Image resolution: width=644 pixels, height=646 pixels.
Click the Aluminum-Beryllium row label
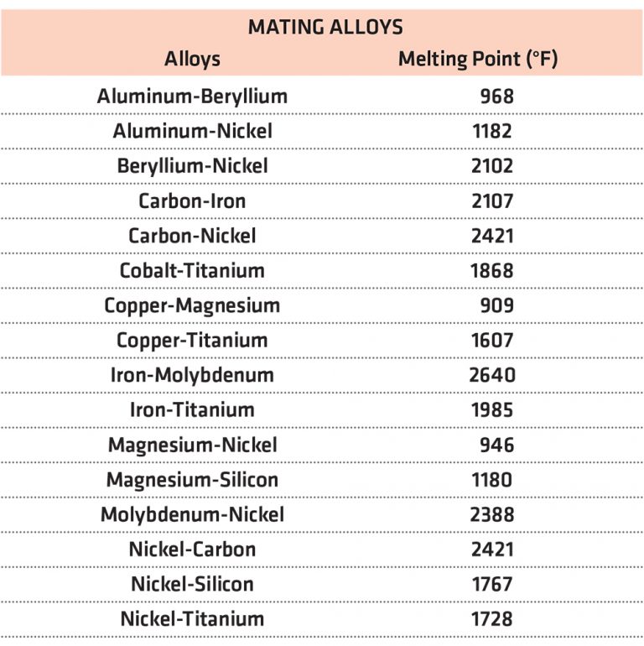(x=192, y=96)
